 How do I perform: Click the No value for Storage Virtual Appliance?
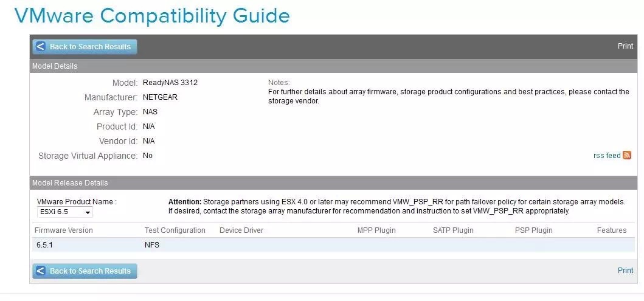(147, 156)
